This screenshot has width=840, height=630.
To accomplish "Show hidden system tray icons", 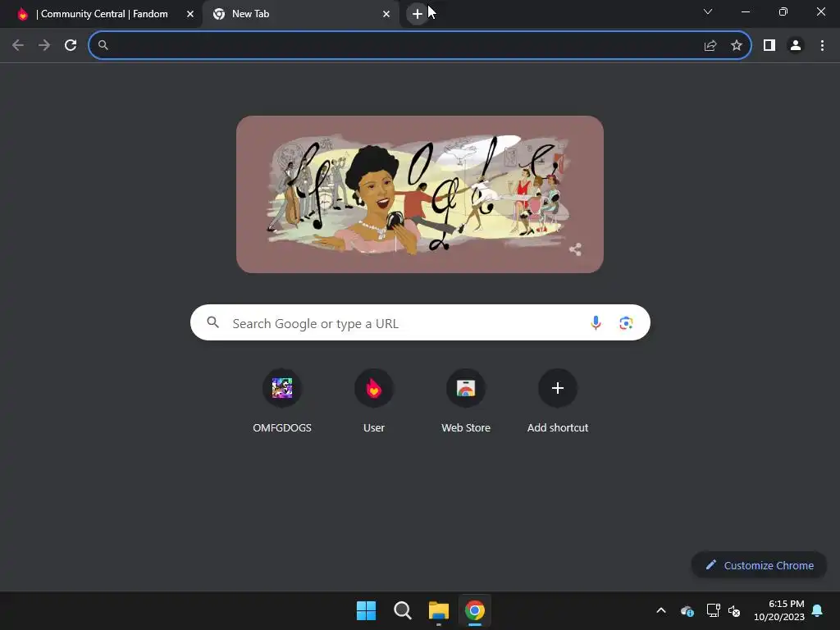I will coord(661,610).
